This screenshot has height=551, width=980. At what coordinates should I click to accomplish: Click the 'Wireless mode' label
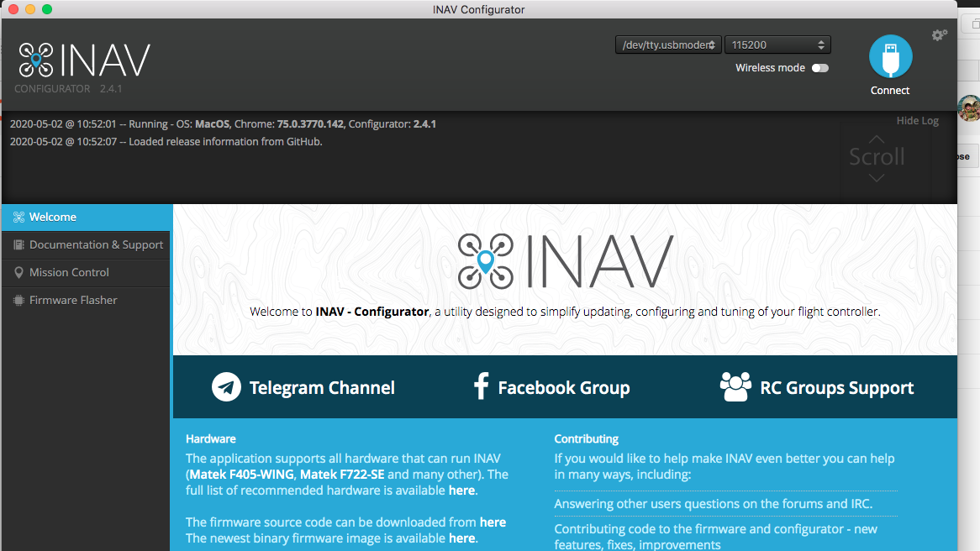(770, 68)
